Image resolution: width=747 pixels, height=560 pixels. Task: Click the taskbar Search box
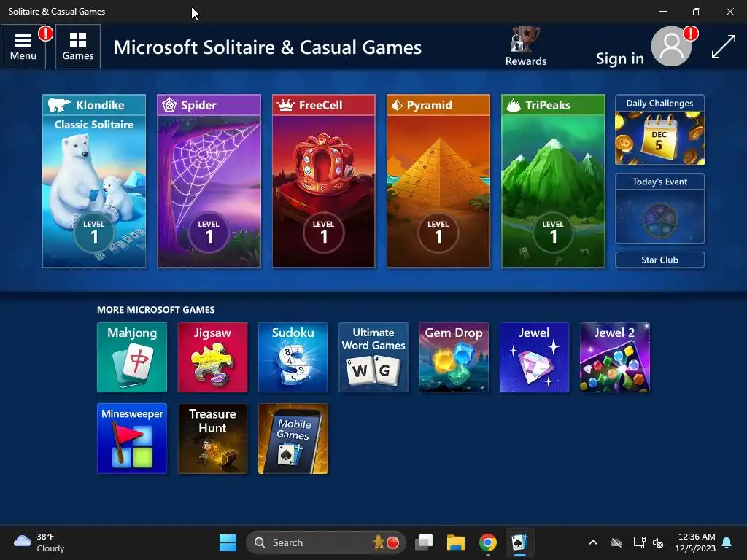[326, 542]
